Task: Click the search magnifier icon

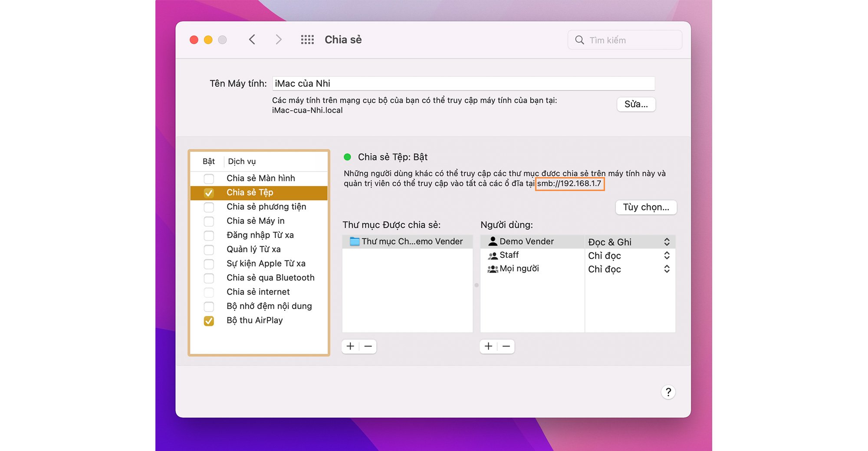Action: pos(579,40)
